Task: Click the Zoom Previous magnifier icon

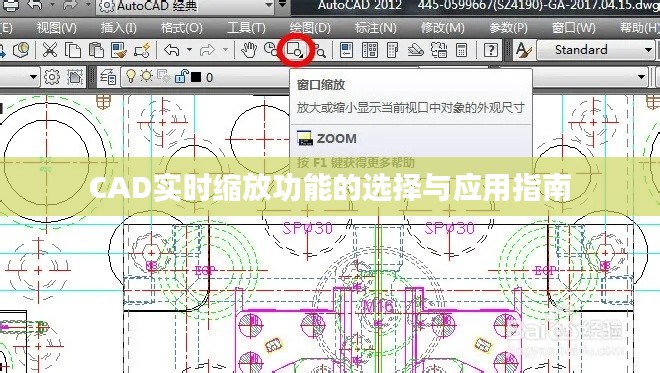Action: pyautogui.click(x=320, y=51)
